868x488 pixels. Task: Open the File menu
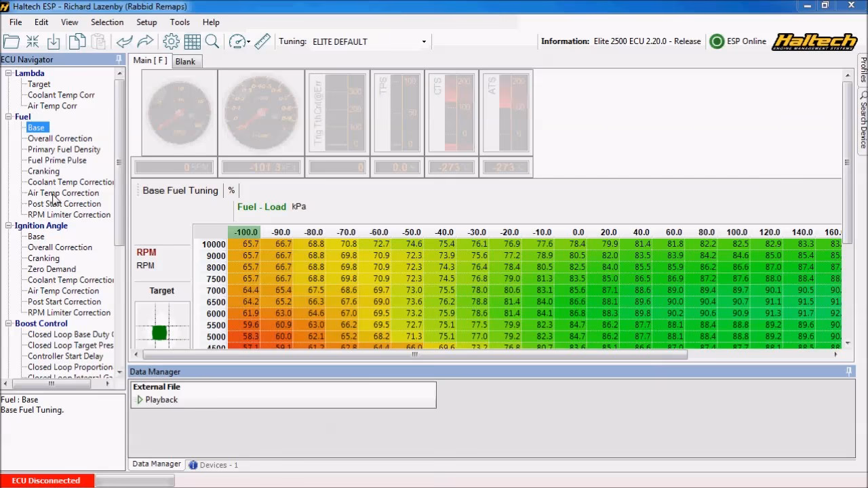coord(16,22)
